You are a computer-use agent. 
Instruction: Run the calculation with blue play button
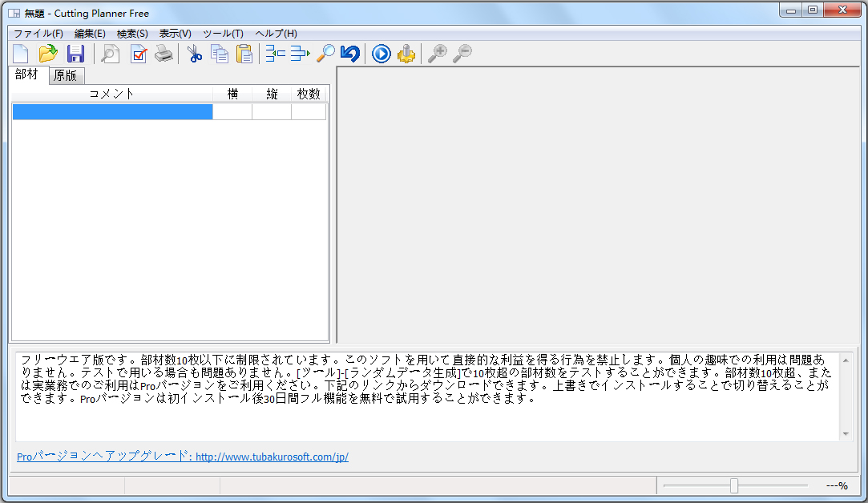(x=381, y=54)
